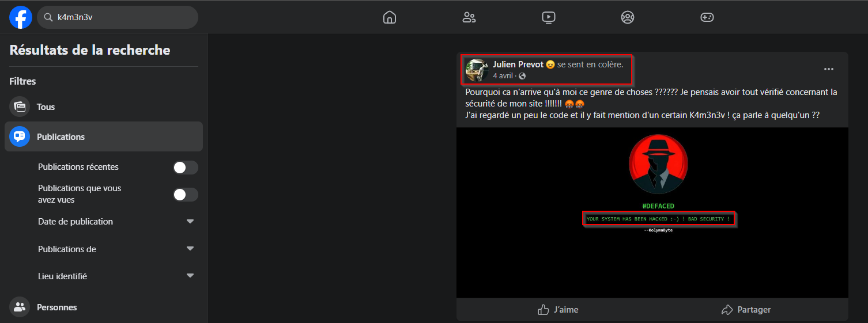868x323 pixels.
Task: Click the search field containing k4m3n3v
Action: (x=121, y=17)
